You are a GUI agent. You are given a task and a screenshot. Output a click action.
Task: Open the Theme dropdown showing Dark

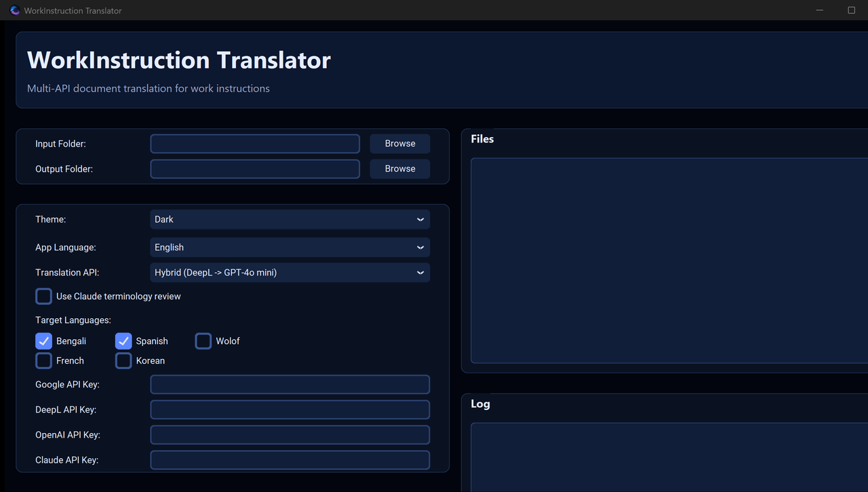tap(290, 219)
